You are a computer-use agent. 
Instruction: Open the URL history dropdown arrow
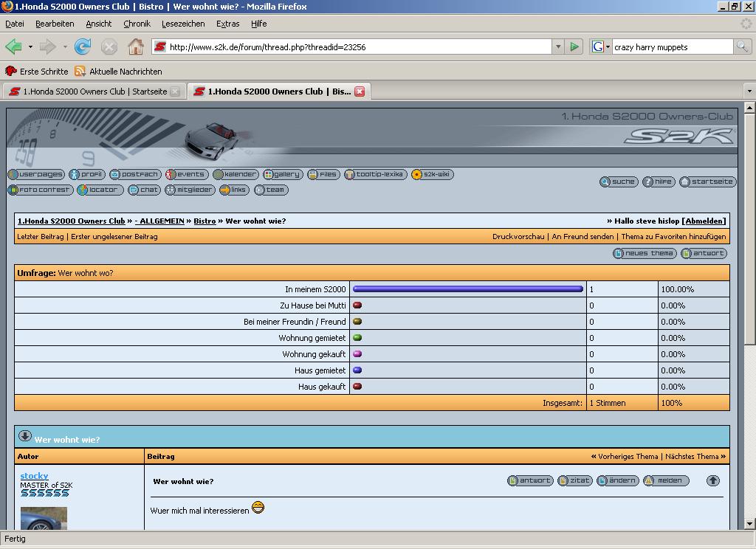(x=558, y=46)
